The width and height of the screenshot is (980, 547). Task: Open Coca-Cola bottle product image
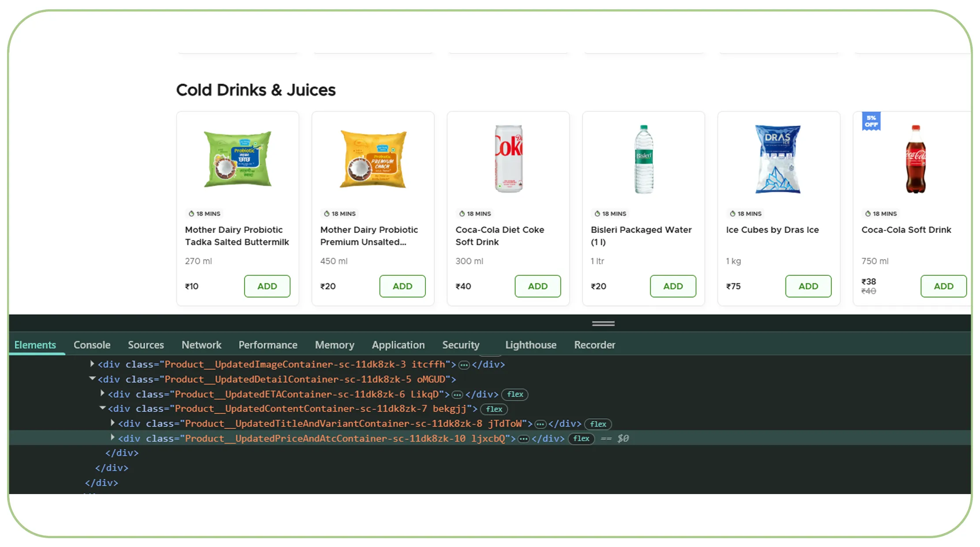pyautogui.click(x=916, y=159)
